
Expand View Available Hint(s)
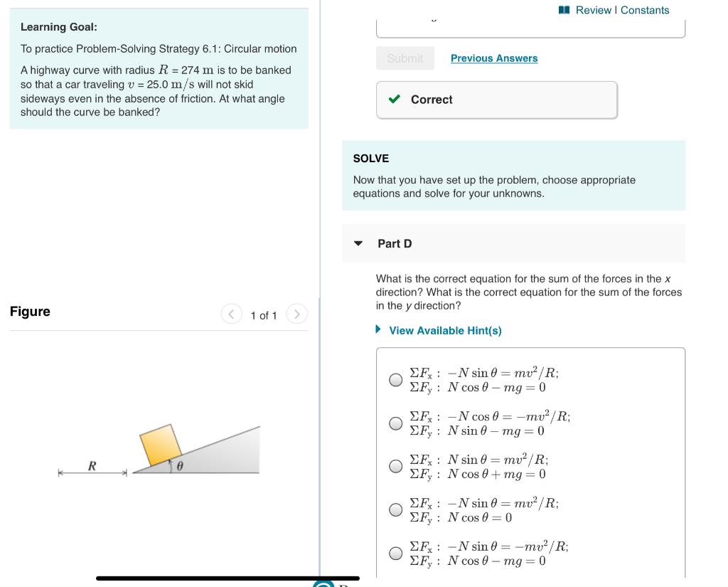444,330
